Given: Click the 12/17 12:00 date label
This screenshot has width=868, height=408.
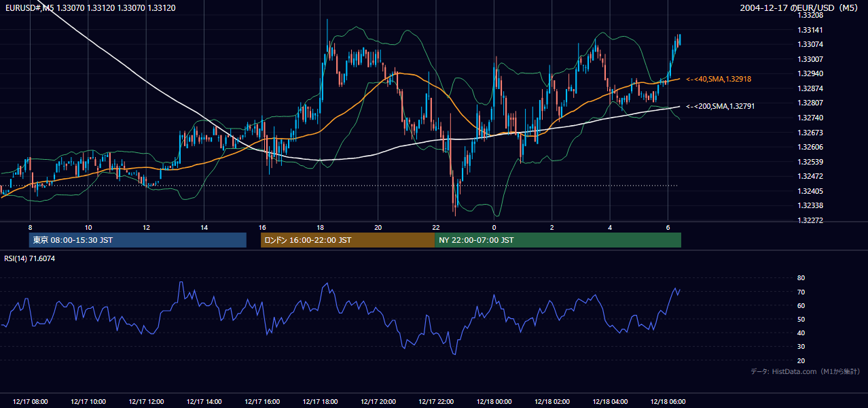Looking at the screenshot, I should click(146, 402).
